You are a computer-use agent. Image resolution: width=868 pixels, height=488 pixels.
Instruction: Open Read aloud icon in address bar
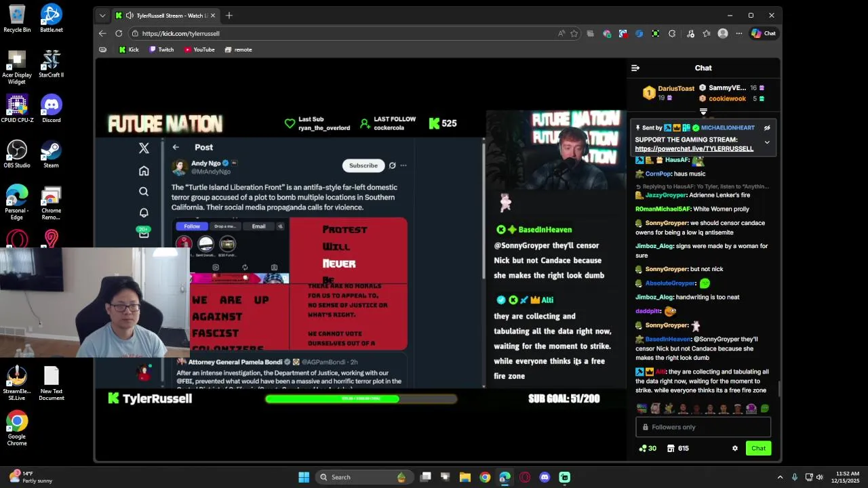(561, 33)
